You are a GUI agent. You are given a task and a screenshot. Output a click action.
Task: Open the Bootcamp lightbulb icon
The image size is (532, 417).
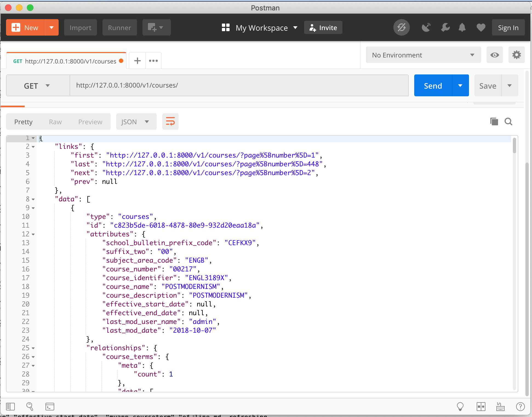pos(460,407)
